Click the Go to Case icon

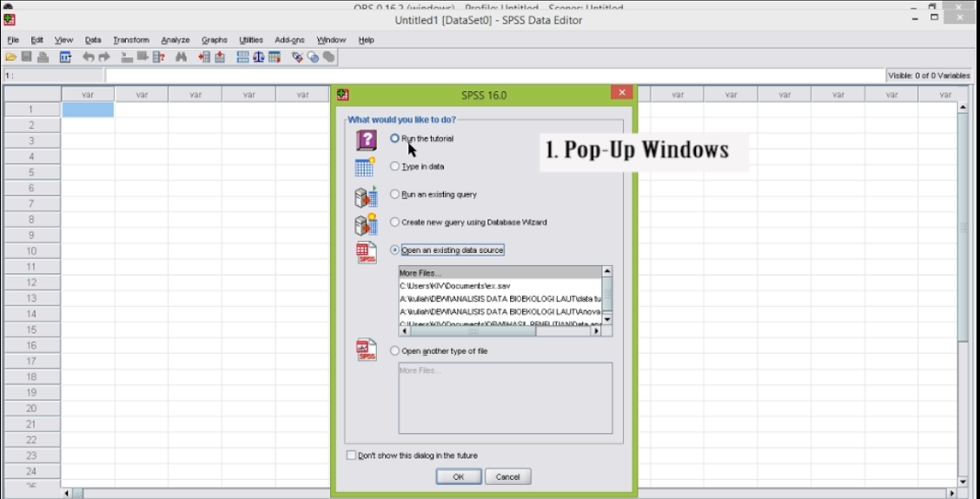point(127,57)
